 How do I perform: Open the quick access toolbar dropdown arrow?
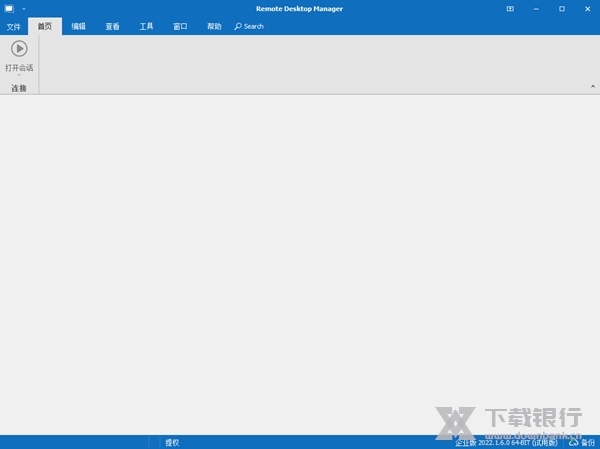click(x=23, y=9)
